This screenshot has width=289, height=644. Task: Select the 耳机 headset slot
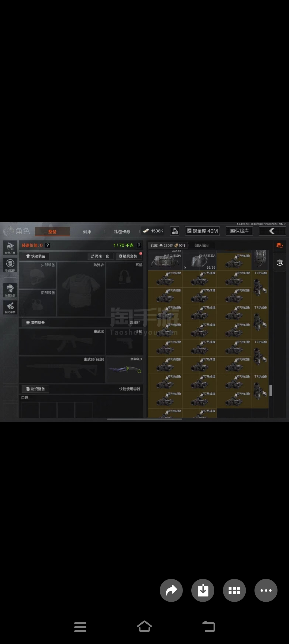tap(125, 275)
